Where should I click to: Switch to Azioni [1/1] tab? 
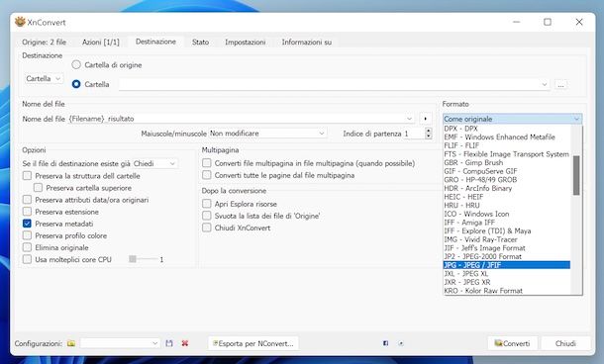coord(101,42)
